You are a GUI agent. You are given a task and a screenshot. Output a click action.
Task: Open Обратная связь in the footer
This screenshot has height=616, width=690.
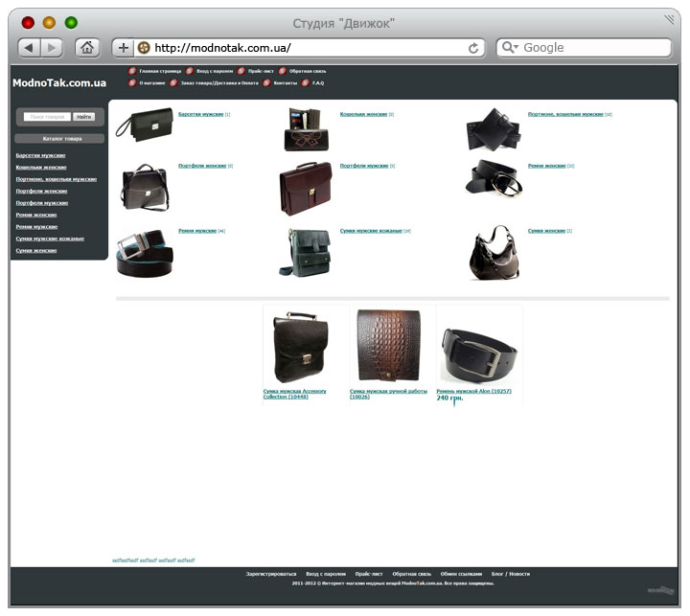click(x=411, y=574)
